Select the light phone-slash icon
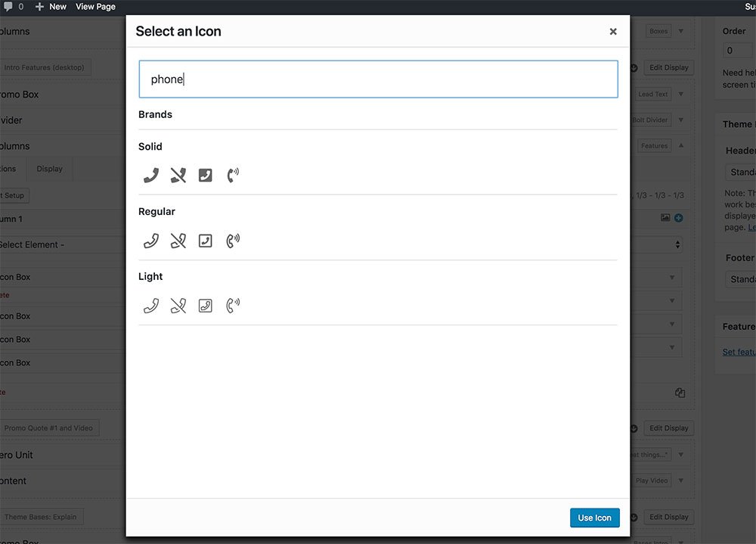Image resolution: width=756 pixels, height=544 pixels. pyautogui.click(x=178, y=306)
